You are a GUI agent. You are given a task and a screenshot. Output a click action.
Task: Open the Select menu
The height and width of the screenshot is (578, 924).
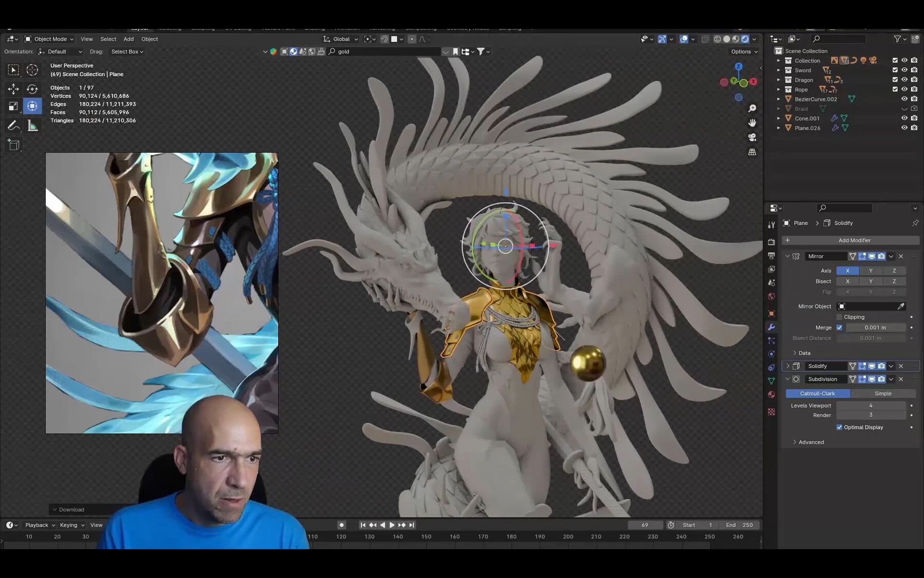(x=108, y=39)
